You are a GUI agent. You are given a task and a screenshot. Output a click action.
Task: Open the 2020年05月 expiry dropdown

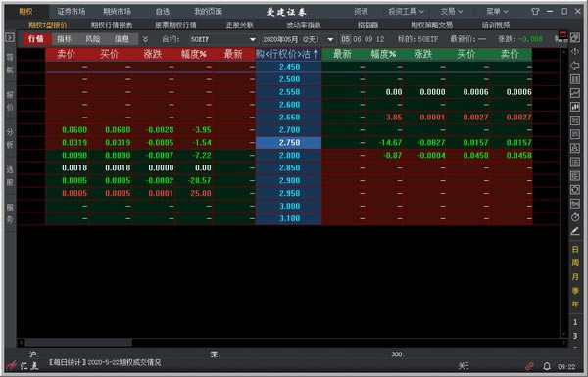pos(298,39)
